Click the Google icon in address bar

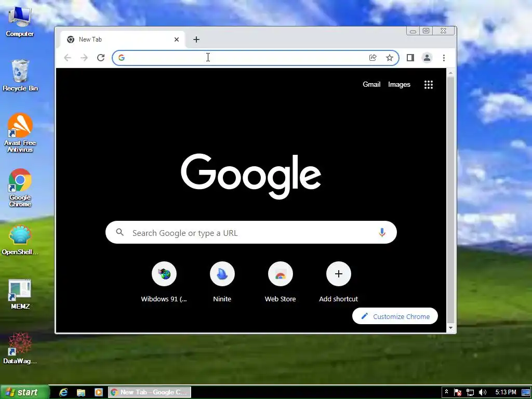click(122, 58)
